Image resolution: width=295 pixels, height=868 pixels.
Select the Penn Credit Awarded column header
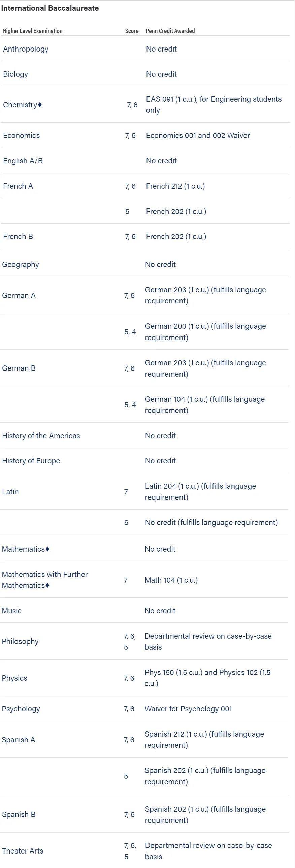170,31
